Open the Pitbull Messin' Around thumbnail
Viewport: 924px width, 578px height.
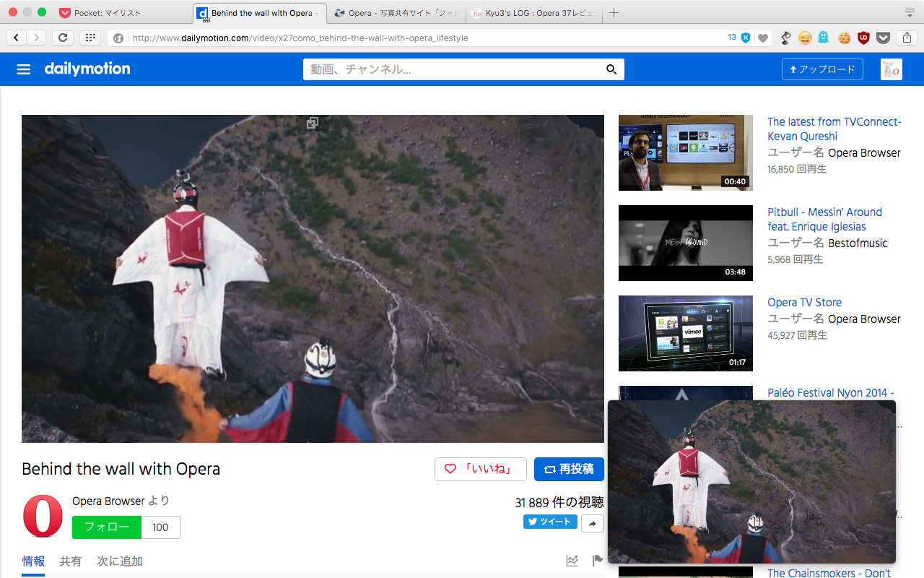(x=686, y=243)
